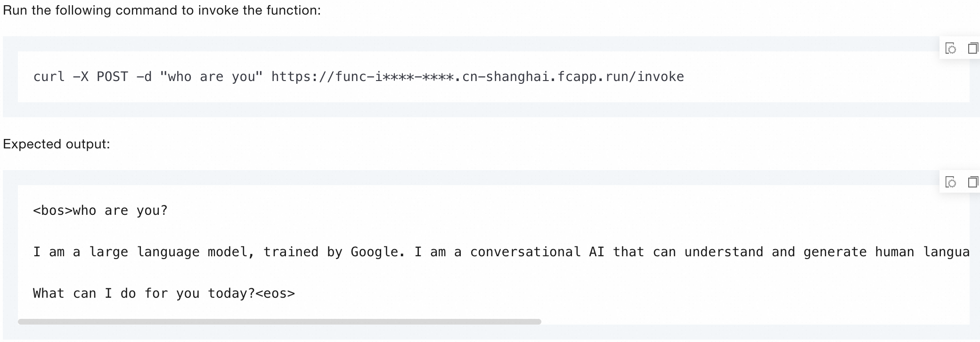
Task: Click the word "curl" in code block
Action: click(x=49, y=77)
